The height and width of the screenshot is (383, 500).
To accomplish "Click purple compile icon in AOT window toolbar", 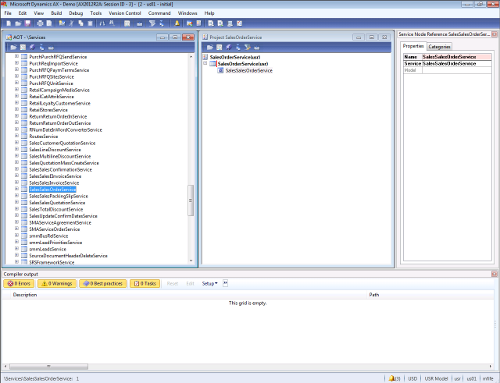I will tap(32, 47).
